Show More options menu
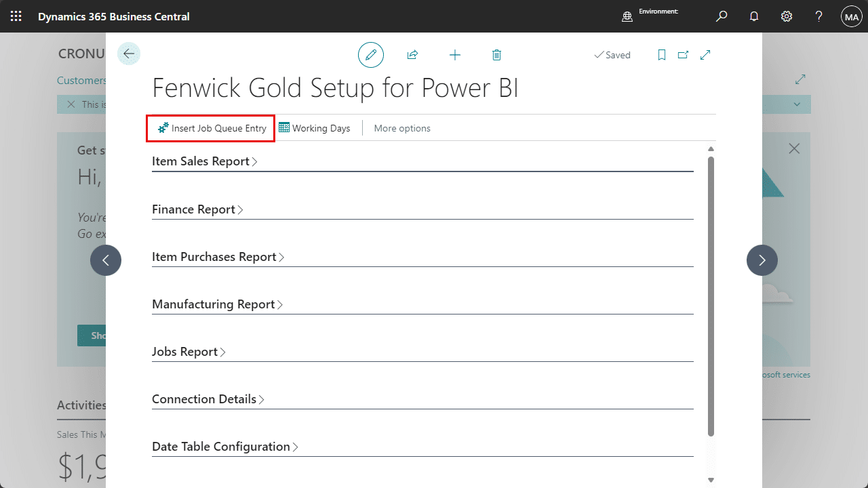Viewport: 868px width, 488px height. [x=402, y=128]
